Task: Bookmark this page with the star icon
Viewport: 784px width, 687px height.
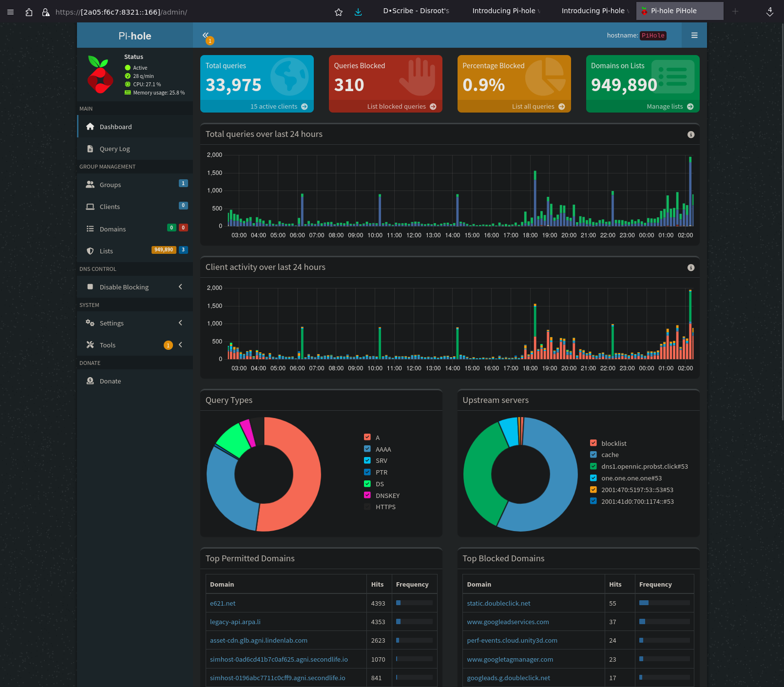Action: point(339,12)
